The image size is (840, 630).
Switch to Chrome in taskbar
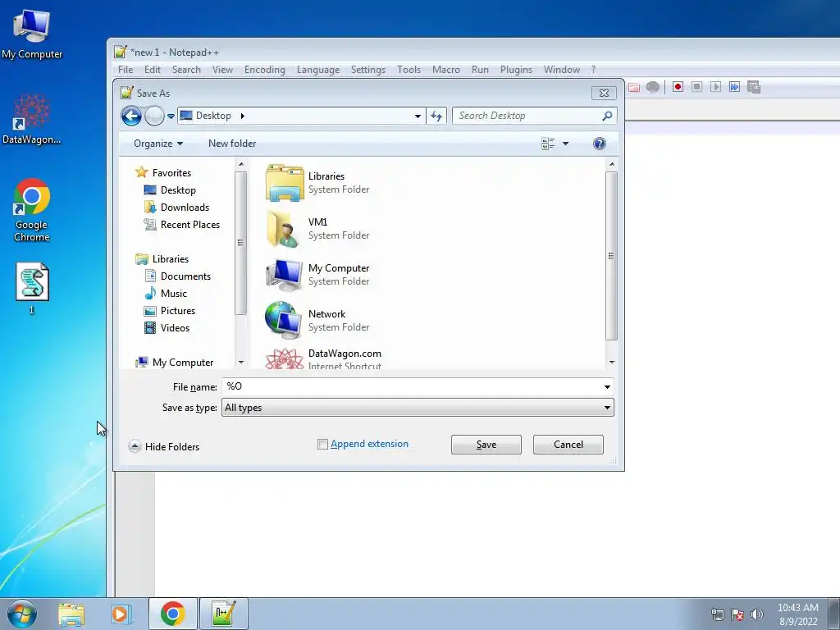click(x=172, y=614)
